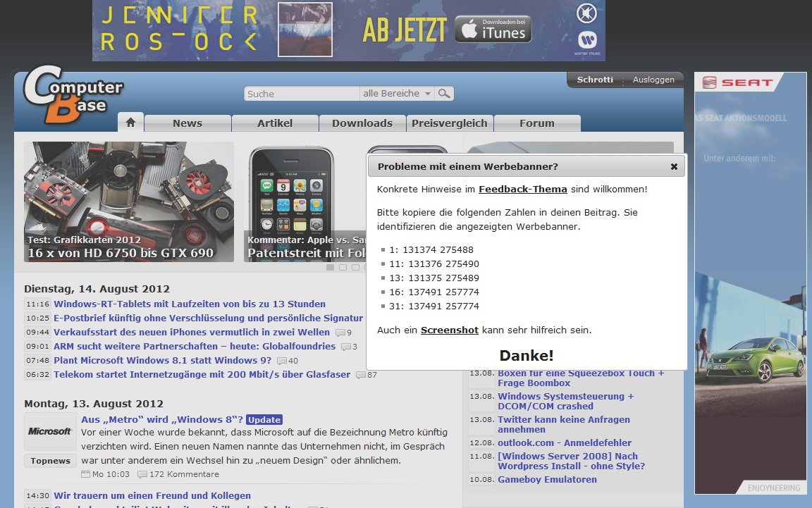Viewport: 812px width, 508px height.
Task: Open the Screenshot link in dialog
Action: (450, 330)
